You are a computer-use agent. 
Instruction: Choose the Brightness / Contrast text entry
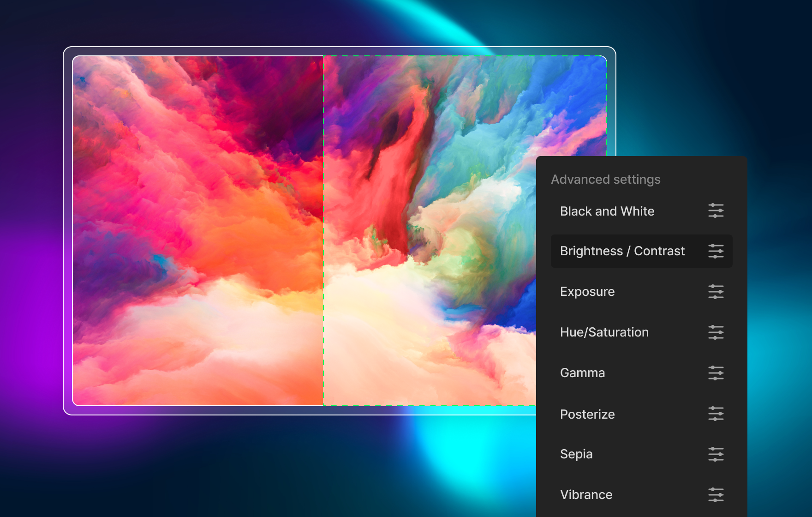[622, 251]
